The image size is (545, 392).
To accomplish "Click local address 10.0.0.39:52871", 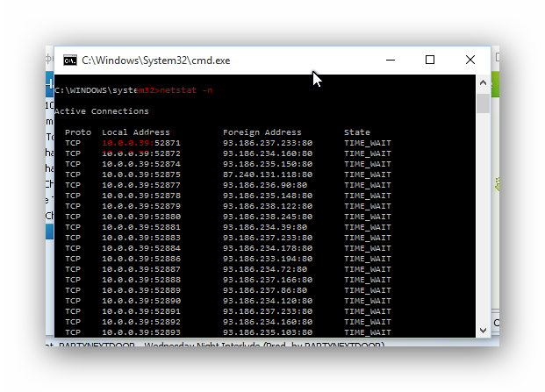I will [141, 143].
